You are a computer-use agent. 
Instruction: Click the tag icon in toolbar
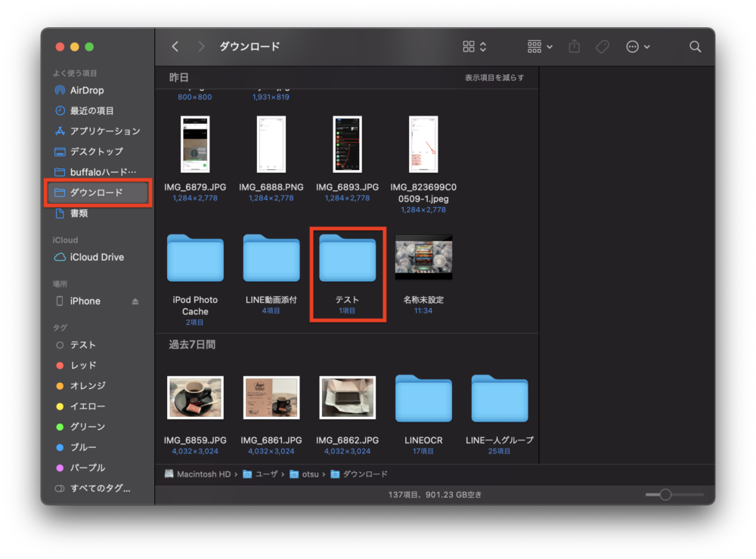click(x=603, y=47)
